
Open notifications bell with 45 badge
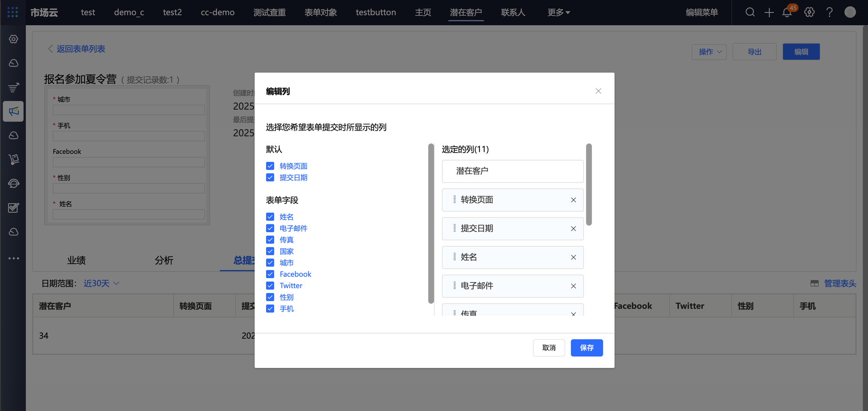[x=787, y=12]
